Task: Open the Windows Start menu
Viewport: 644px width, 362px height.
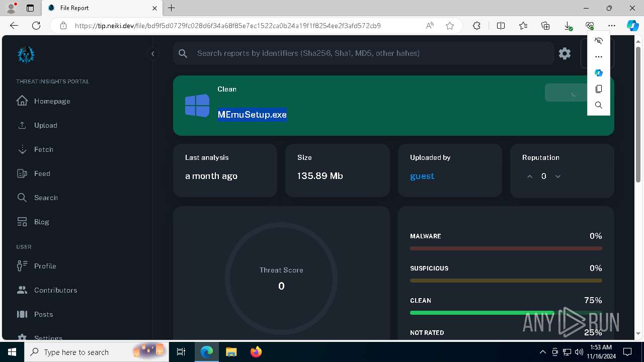Action: point(12,352)
